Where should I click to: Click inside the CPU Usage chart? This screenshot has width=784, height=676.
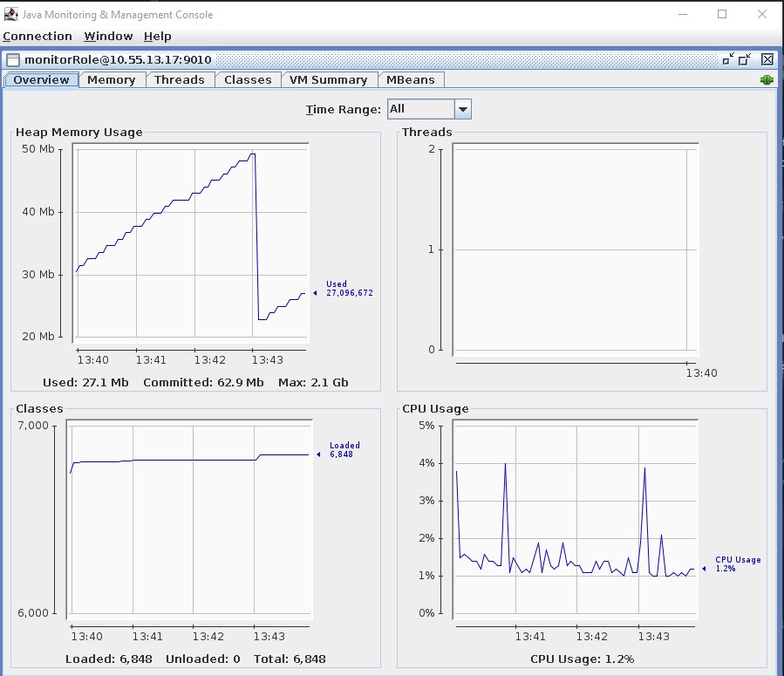click(576, 523)
